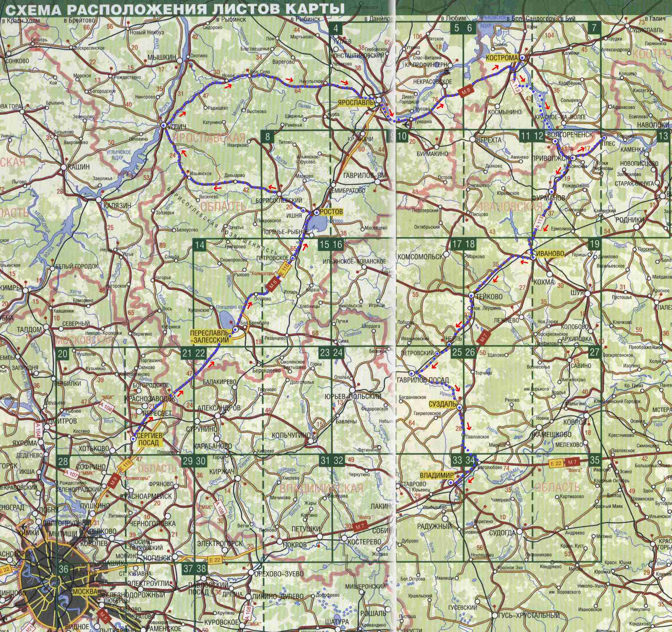Select the yellow КОСТРОМА city label
The height and width of the screenshot is (632, 672).
[x=502, y=58]
